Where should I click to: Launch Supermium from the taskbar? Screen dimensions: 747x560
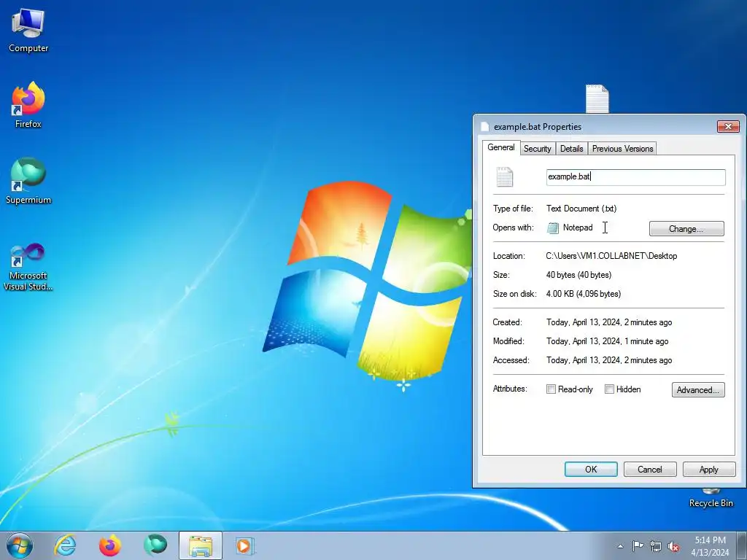click(x=155, y=545)
